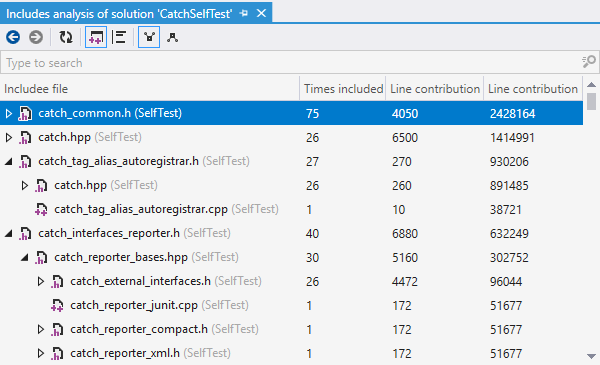This screenshot has width=600, height=365.
Task: Select catch_reporter_compact.h row
Action: click(x=291, y=329)
